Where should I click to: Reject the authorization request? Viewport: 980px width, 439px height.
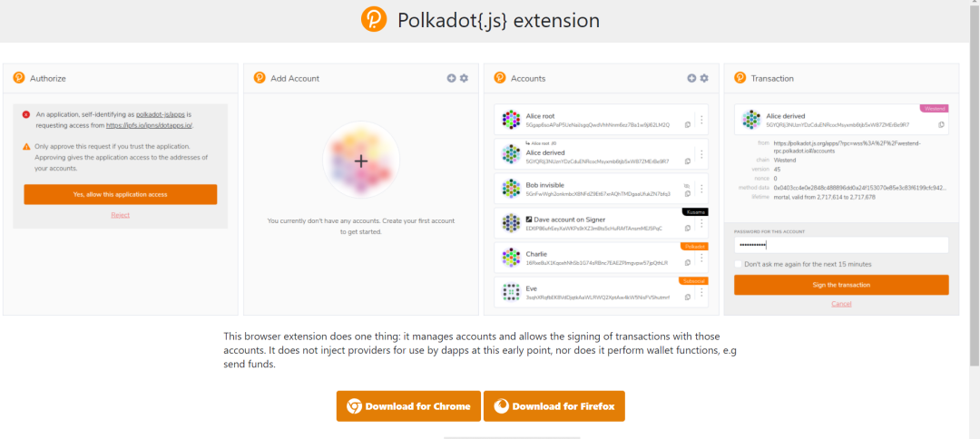[120, 215]
